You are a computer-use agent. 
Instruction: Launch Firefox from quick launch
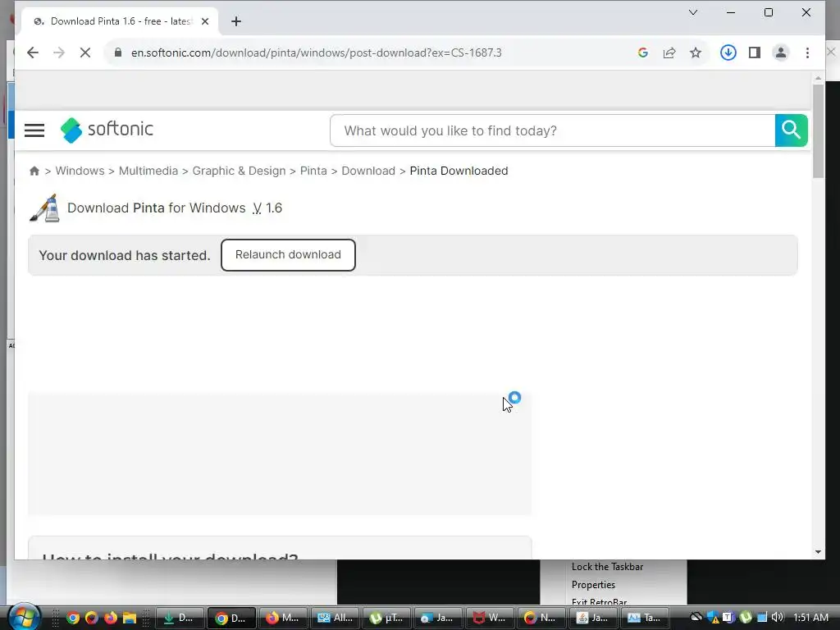111,618
